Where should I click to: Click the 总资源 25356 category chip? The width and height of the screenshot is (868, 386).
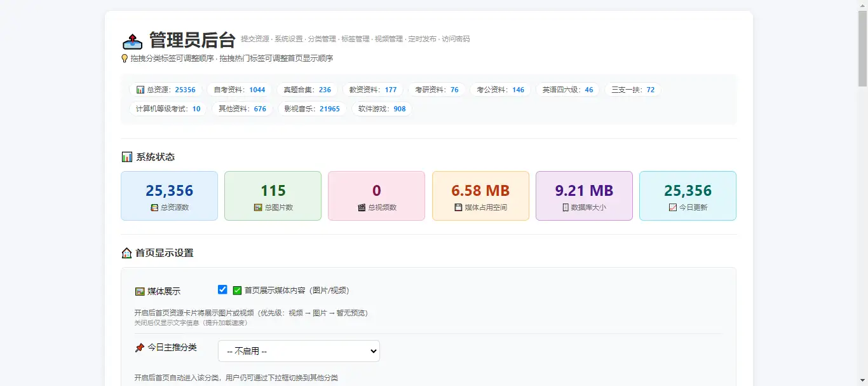click(166, 90)
